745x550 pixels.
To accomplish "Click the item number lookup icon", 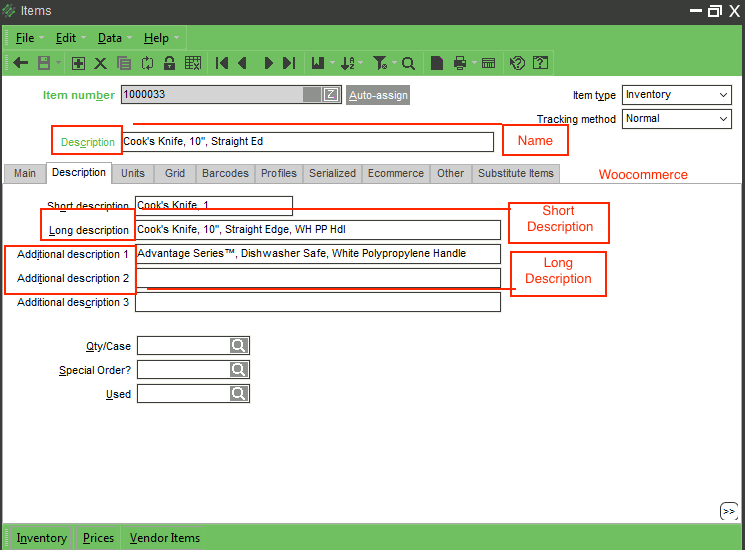I will [331, 95].
